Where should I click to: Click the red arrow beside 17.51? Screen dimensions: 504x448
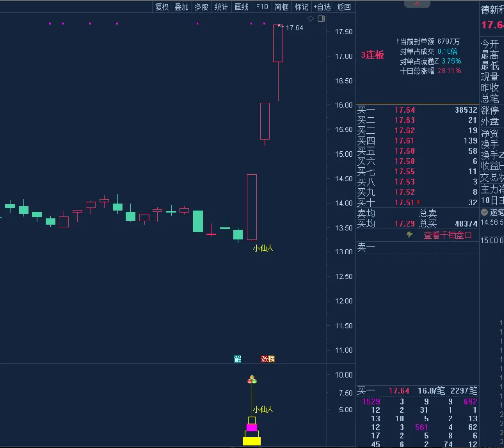[x=418, y=202]
